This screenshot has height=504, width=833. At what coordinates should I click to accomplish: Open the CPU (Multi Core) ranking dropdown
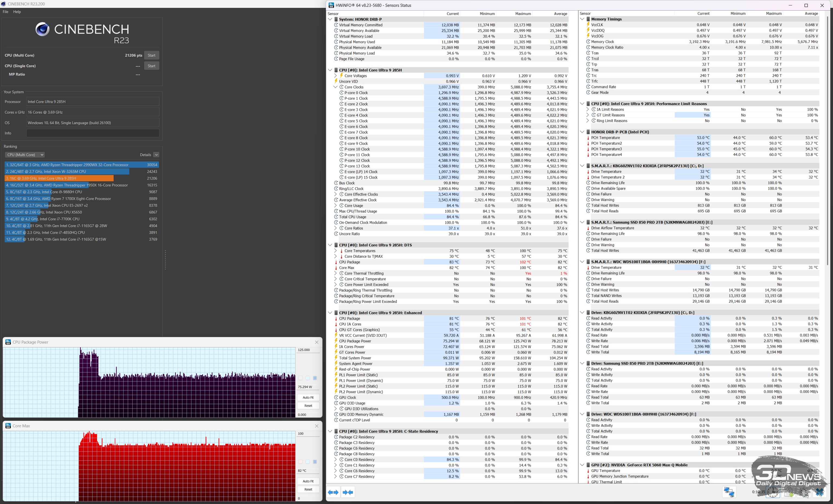(25, 155)
